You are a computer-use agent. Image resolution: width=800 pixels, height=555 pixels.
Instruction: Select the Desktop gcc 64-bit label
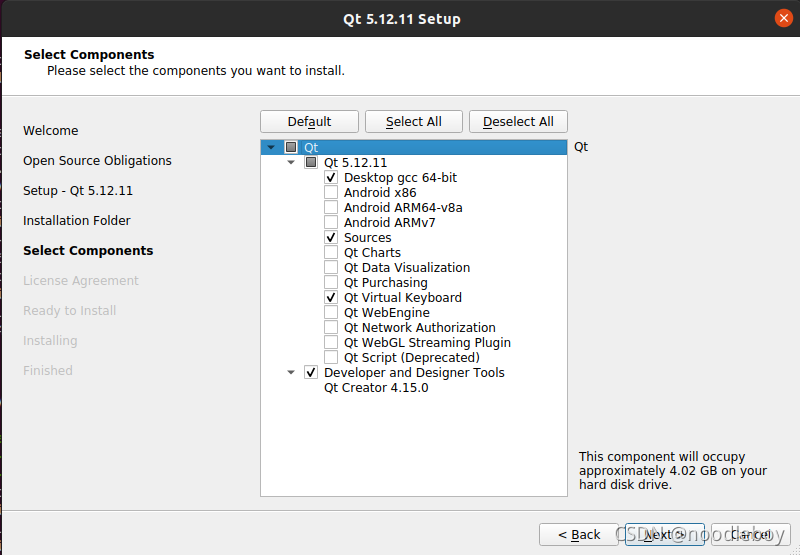(x=401, y=178)
